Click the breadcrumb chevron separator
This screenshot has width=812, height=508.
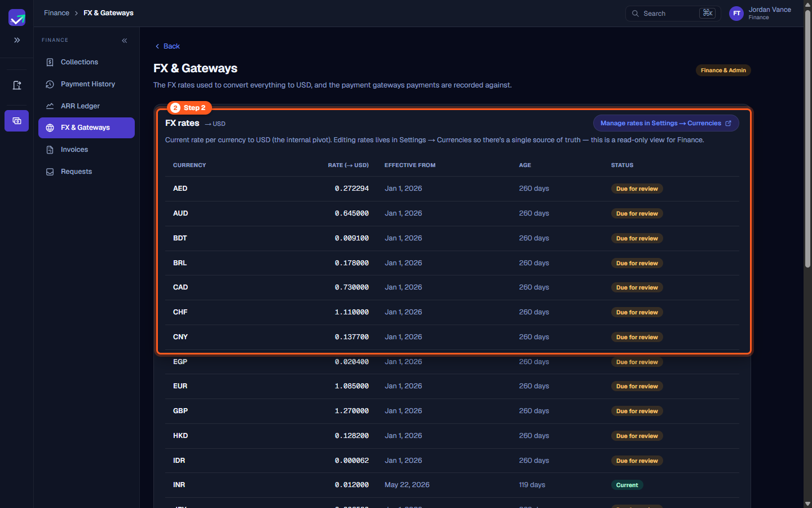pyautogui.click(x=76, y=13)
